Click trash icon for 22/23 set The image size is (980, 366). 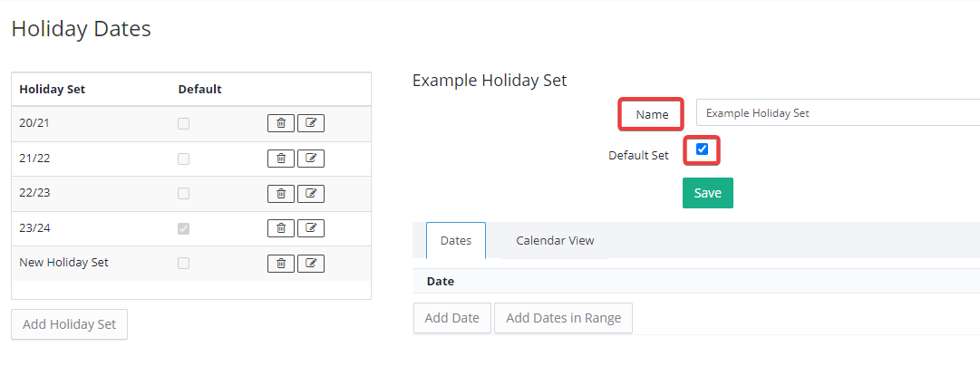tap(281, 193)
